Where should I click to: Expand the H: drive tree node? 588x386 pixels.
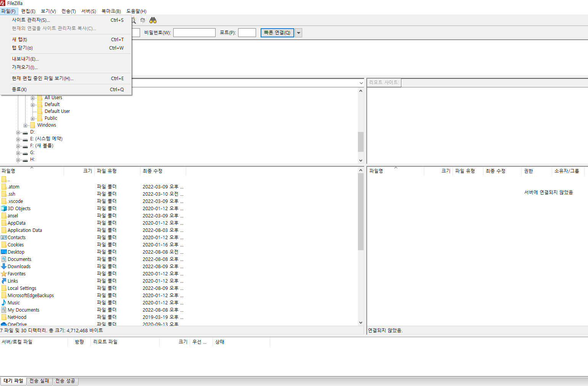[x=18, y=160]
